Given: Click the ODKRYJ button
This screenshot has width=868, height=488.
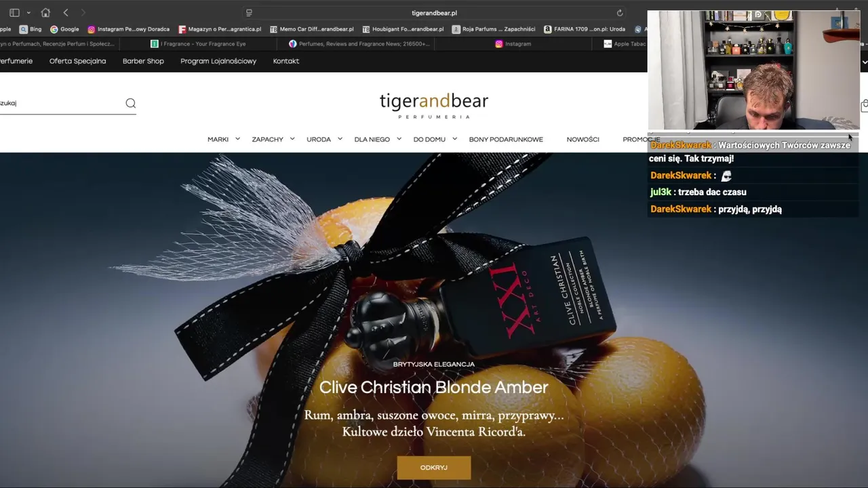Looking at the screenshot, I should [x=434, y=468].
